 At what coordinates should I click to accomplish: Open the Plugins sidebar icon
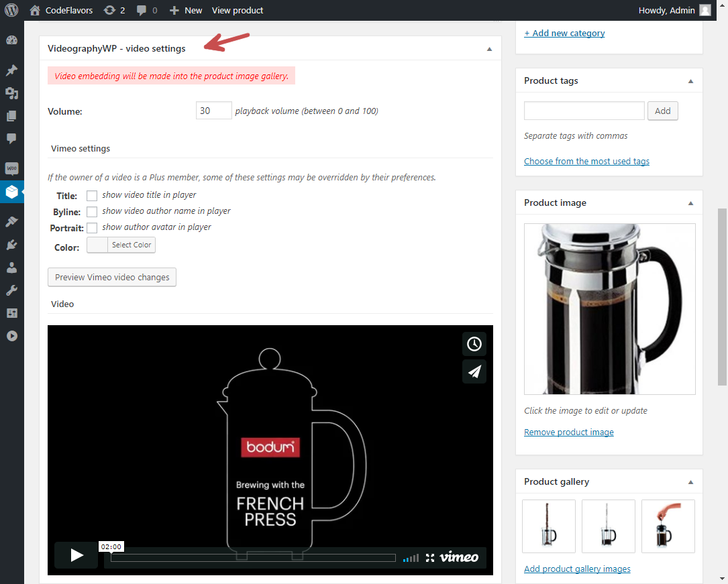[x=11, y=245]
